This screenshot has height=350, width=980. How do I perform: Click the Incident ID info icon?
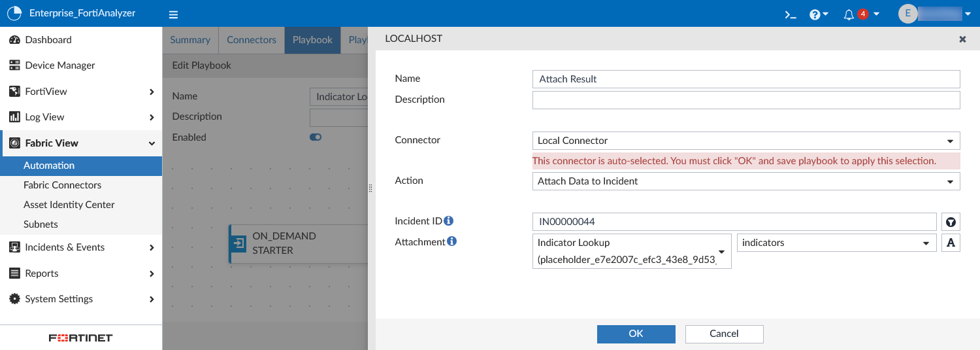click(449, 221)
